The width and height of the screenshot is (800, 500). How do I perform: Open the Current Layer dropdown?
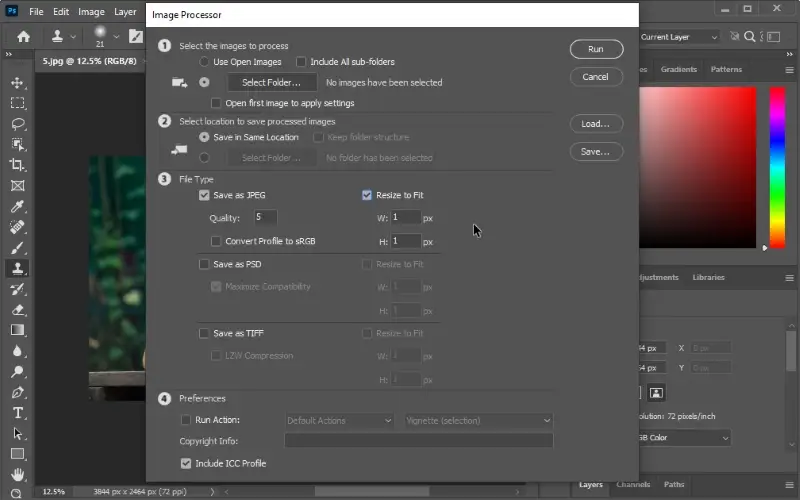679,37
